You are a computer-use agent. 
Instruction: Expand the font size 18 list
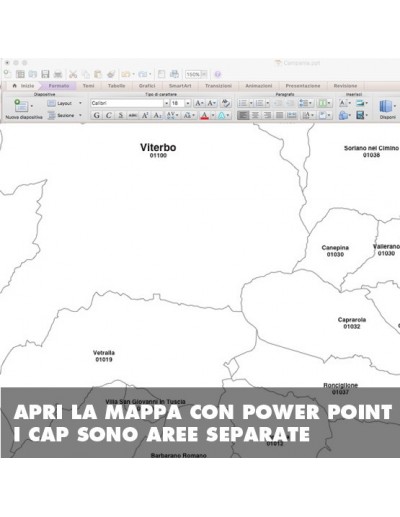tap(188, 103)
